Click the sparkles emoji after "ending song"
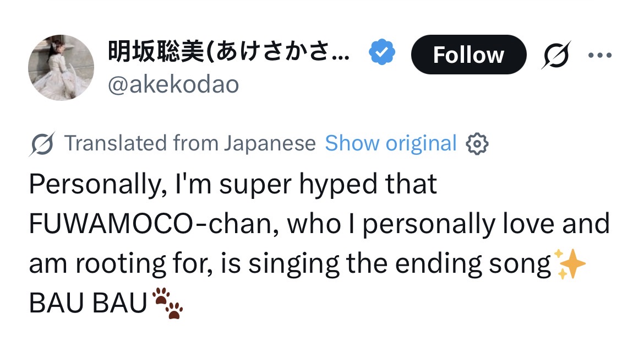The height and width of the screenshot is (340, 644). point(569,265)
